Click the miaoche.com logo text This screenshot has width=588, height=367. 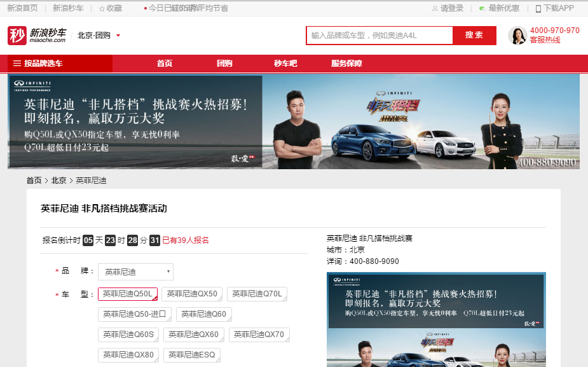click(48, 40)
